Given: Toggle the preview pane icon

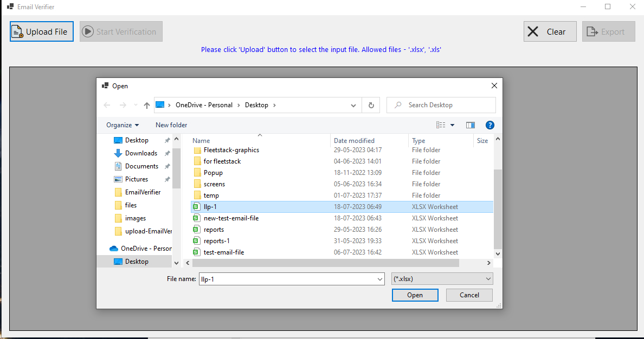Looking at the screenshot, I should (471, 125).
